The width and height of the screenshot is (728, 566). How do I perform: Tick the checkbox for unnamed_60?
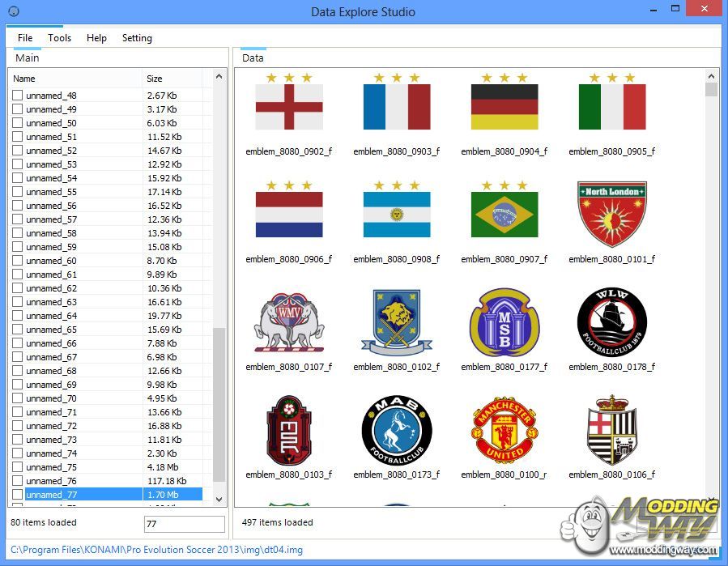click(17, 261)
